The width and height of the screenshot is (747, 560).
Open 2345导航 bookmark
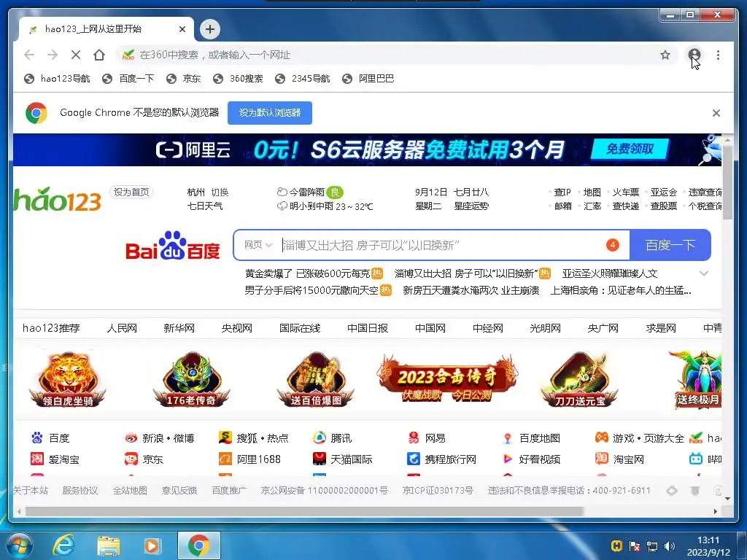303,79
